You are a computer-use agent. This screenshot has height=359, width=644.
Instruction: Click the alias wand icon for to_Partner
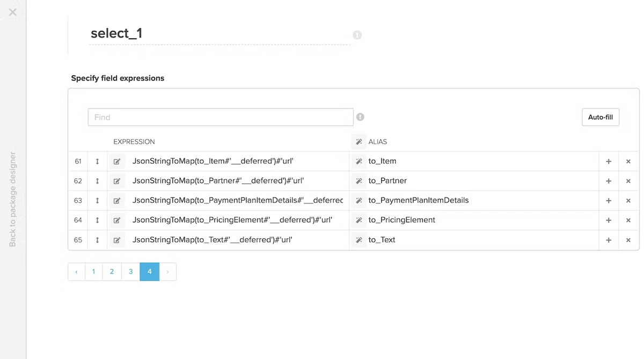click(359, 181)
